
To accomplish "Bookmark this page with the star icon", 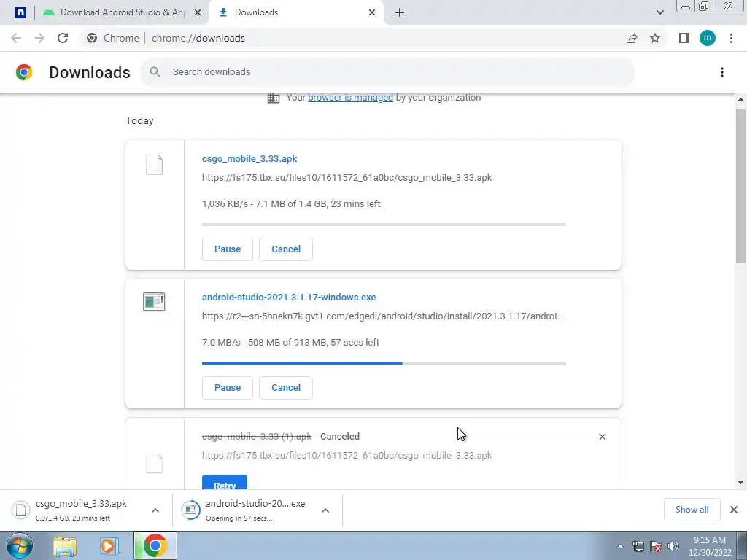I will (655, 38).
